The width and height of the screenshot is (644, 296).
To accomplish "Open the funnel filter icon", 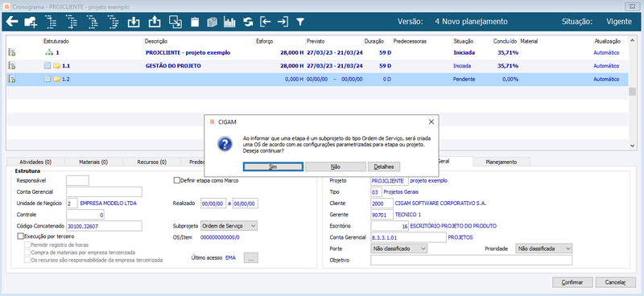I will [x=300, y=23].
